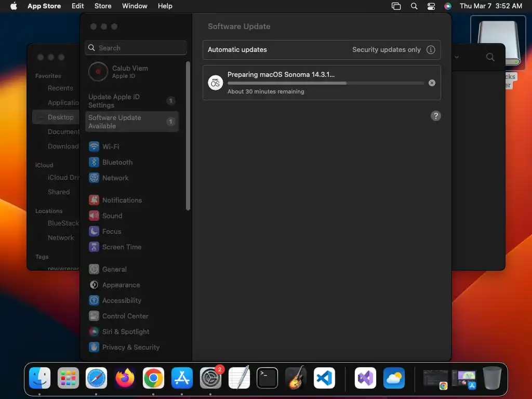The width and height of the screenshot is (532, 399).
Task: Select Software Update Available item
Action: [132, 122]
